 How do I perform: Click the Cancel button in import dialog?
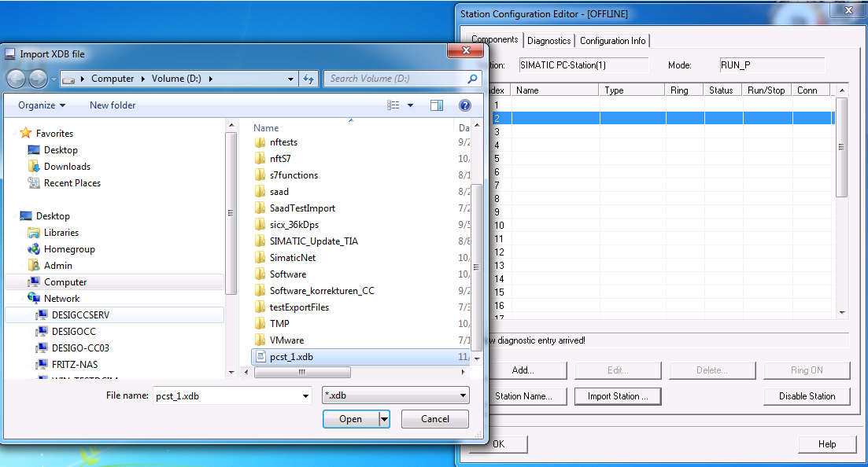pos(435,419)
